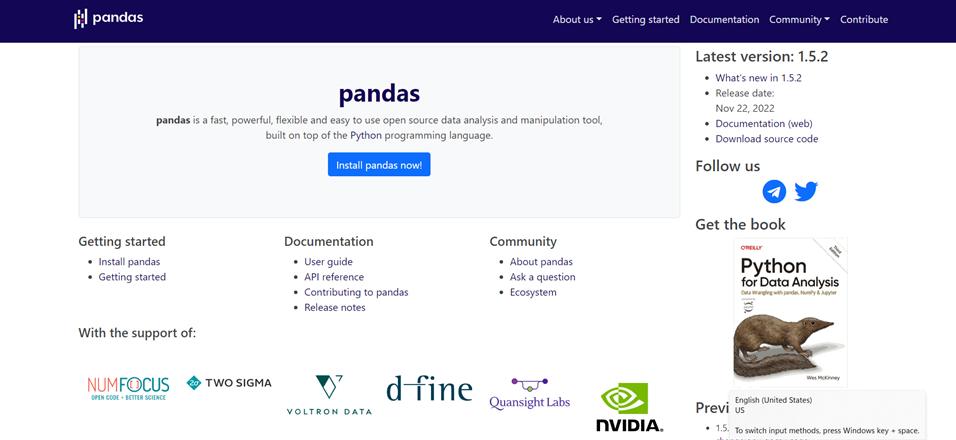Open the Documentation (web) link

point(764,123)
